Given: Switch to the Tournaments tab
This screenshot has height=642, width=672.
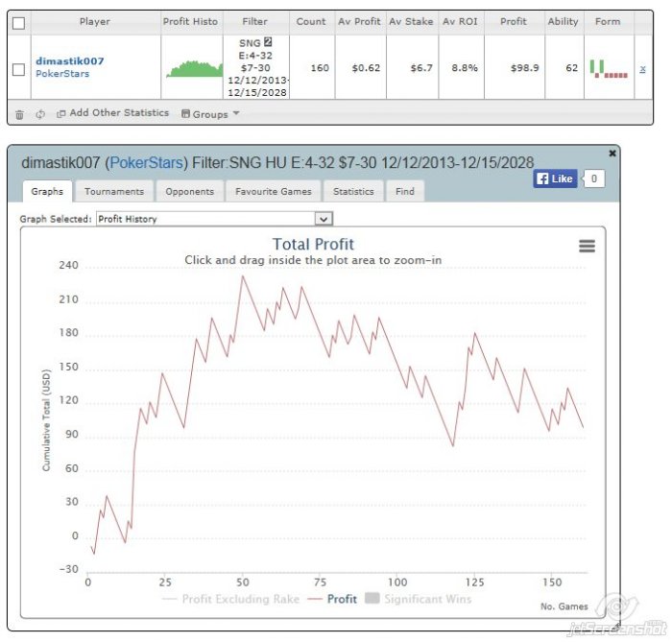Looking at the screenshot, I should click(x=114, y=191).
